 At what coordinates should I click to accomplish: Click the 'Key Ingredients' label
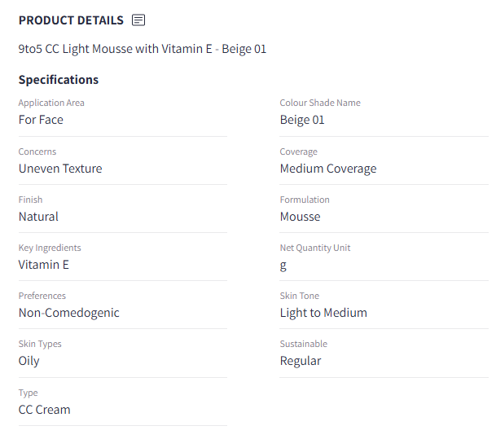click(50, 248)
